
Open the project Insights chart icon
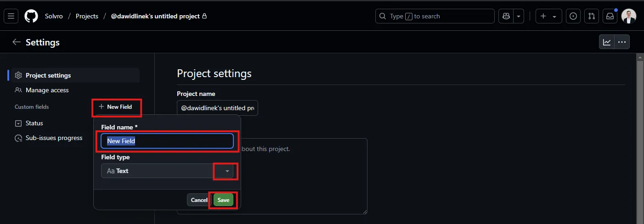pos(607,42)
